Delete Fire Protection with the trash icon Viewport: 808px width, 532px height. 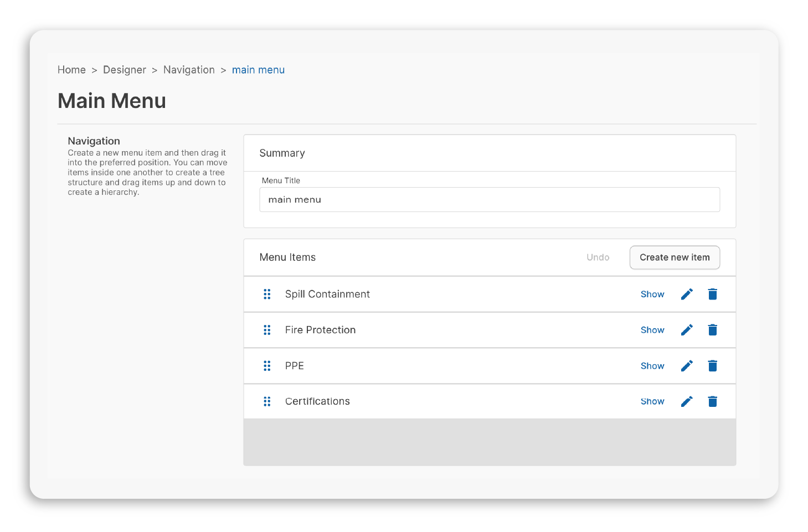[712, 329]
